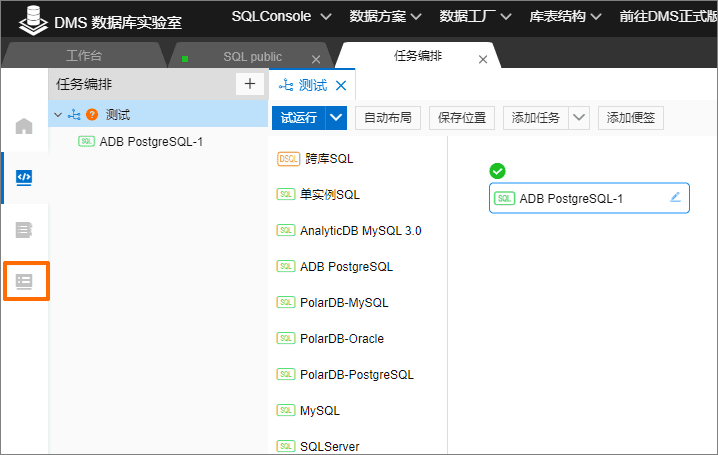
Task: Click the 保存位置 button
Action: (462, 118)
